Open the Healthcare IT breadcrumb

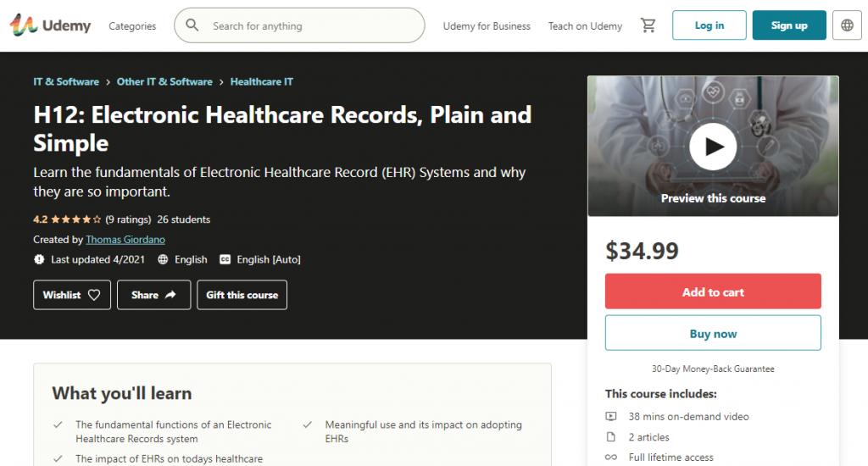pos(262,82)
